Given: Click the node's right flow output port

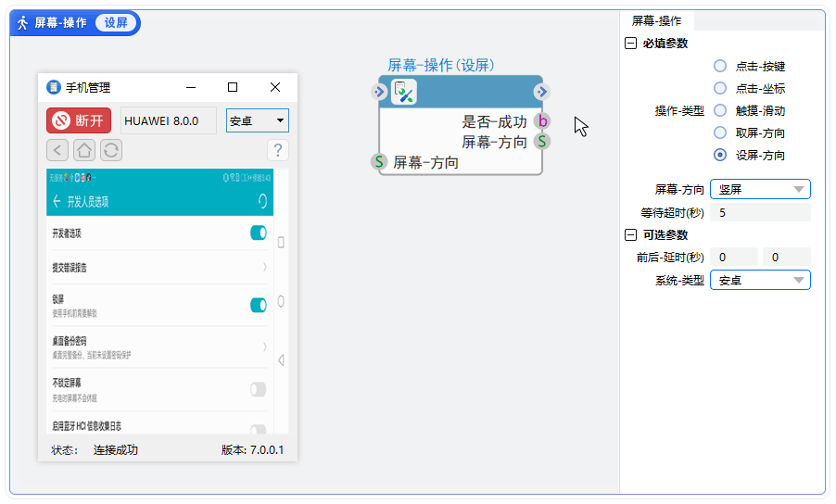Looking at the screenshot, I should (x=542, y=92).
